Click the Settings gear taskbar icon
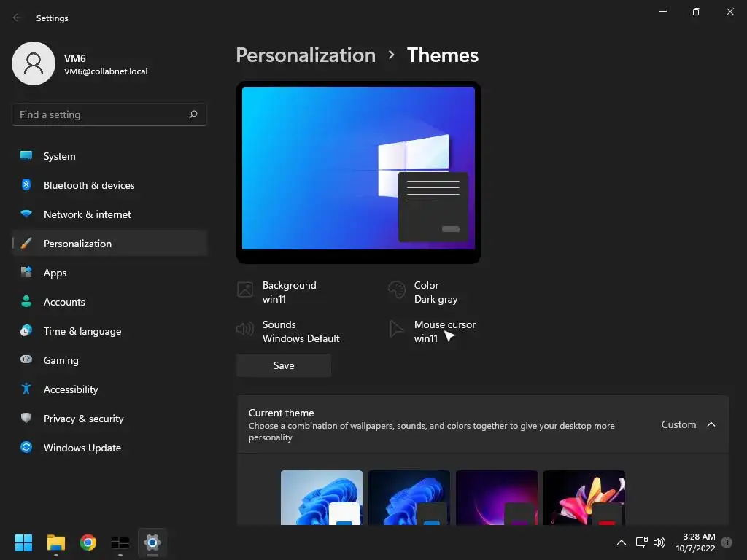Image resolution: width=747 pixels, height=560 pixels. pyautogui.click(x=152, y=542)
